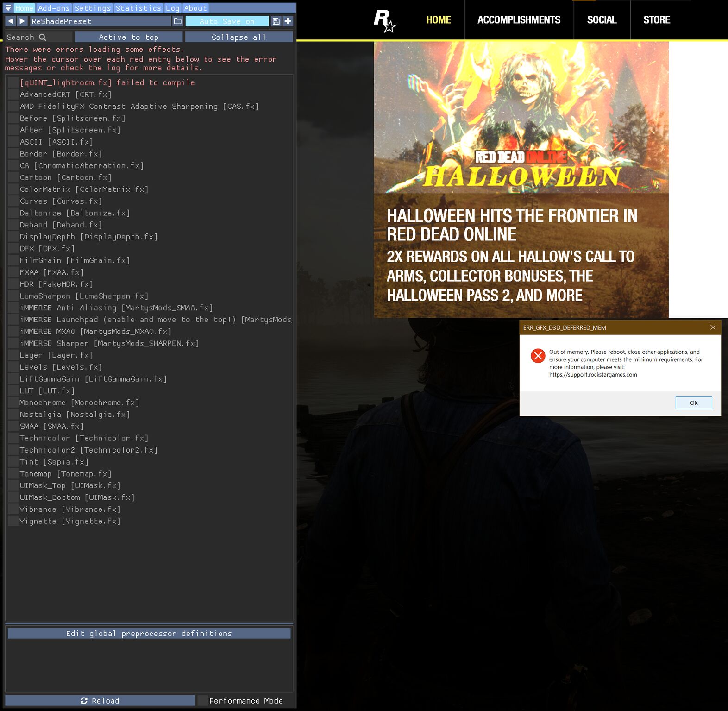
Task: Open the Log tab
Action: tap(173, 8)
